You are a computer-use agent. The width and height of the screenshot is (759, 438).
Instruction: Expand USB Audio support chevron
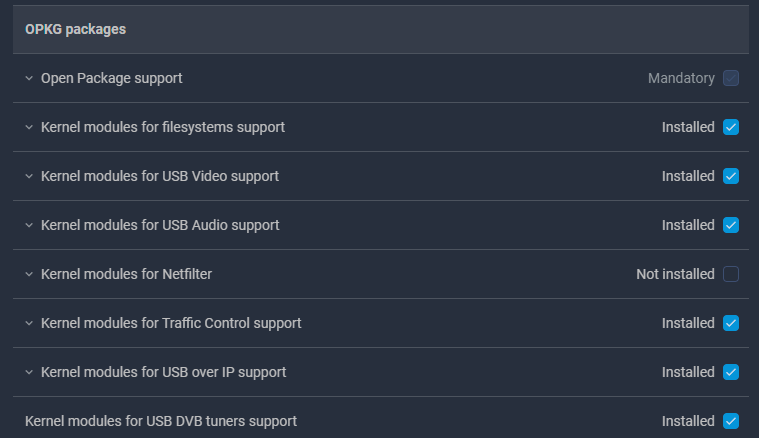[29, 225]
